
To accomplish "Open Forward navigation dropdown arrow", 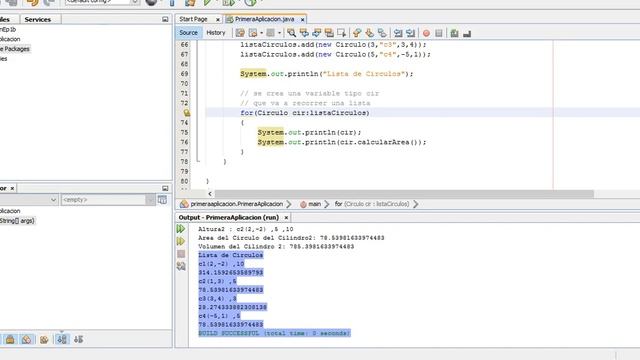I will pos(280,33).
